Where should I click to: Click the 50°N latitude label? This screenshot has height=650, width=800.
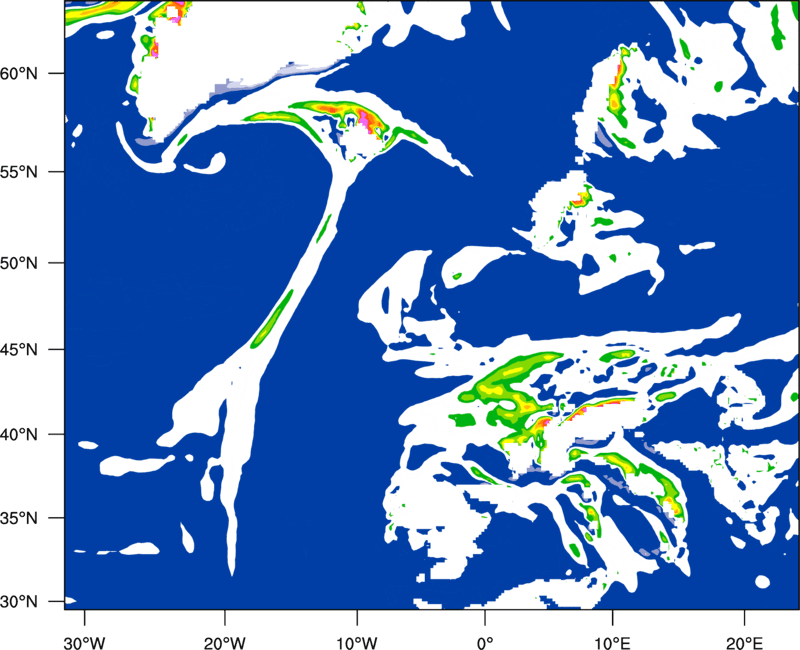point(19,263)
